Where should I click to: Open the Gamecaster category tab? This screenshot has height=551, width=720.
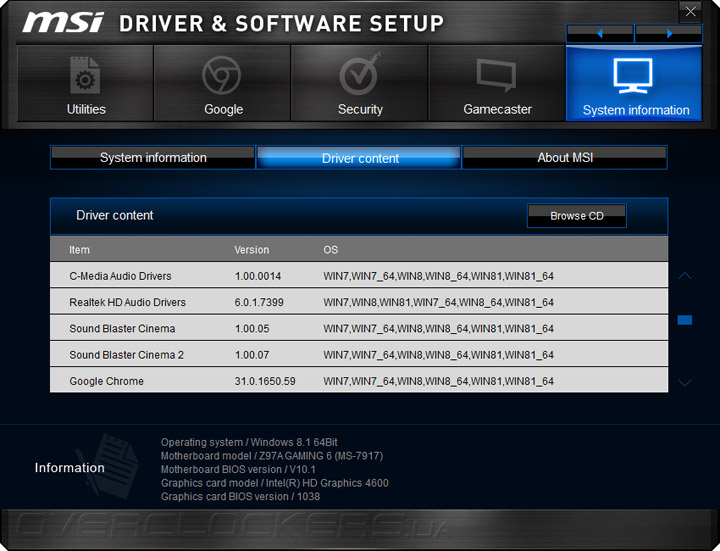tap(497, 83)
